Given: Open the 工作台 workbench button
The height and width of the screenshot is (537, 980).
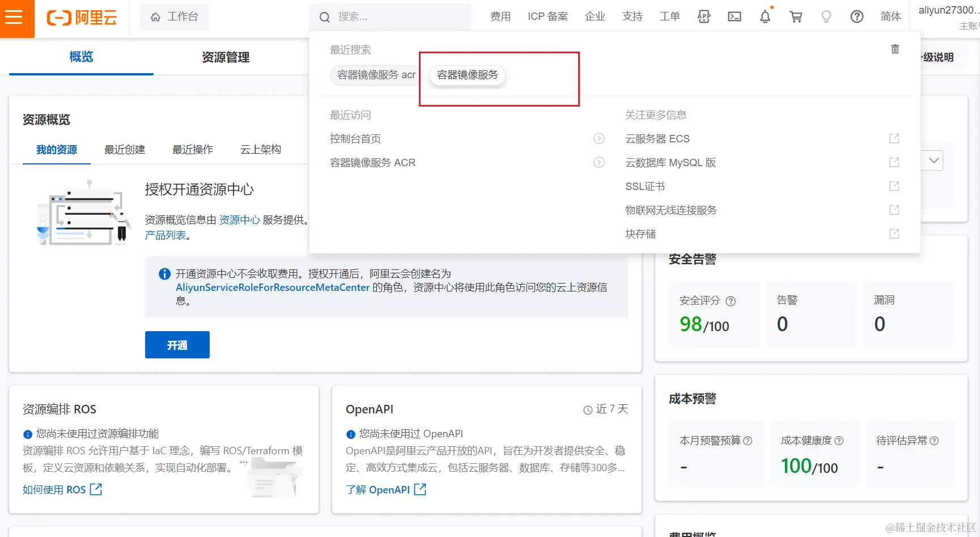Looking at the screenshot, I should [x=175, y=17].
